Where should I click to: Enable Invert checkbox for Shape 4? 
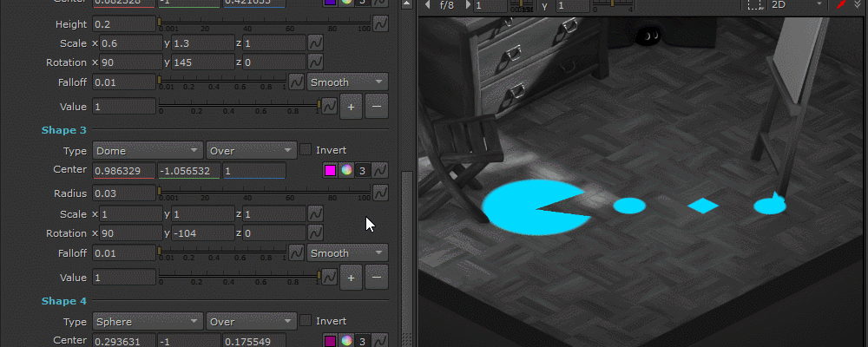click(305, 320)
